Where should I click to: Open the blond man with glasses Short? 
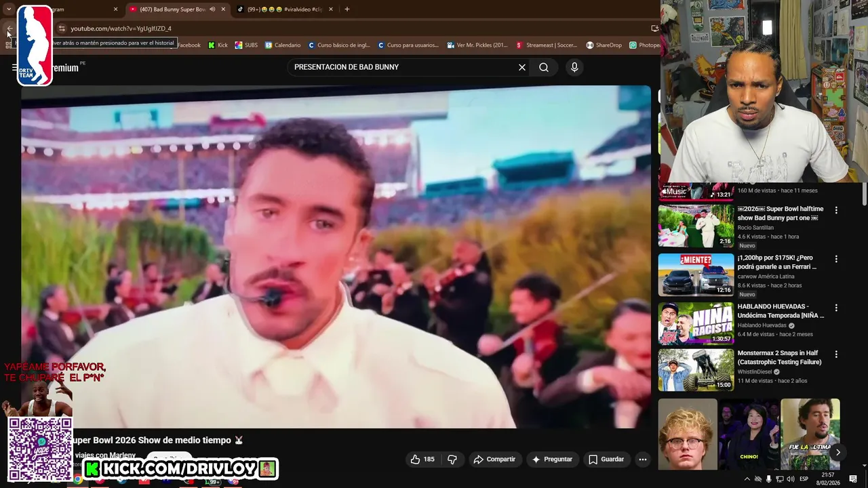[688, 434]
